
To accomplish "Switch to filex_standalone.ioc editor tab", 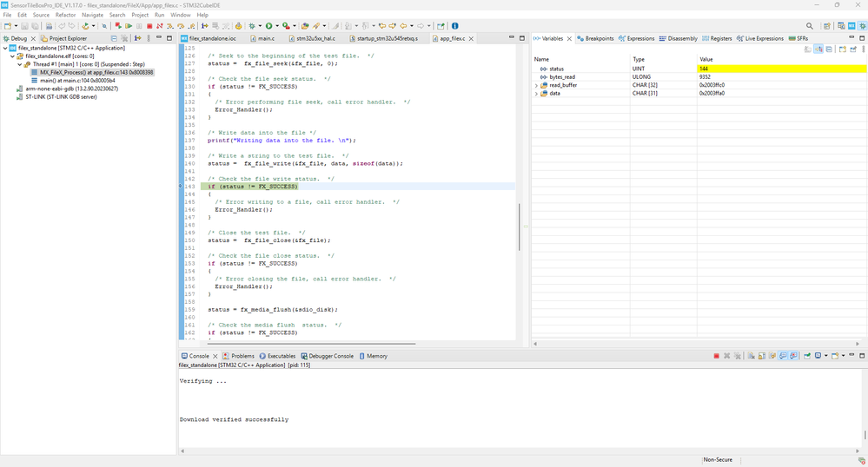I will click(x=209, y=39).
